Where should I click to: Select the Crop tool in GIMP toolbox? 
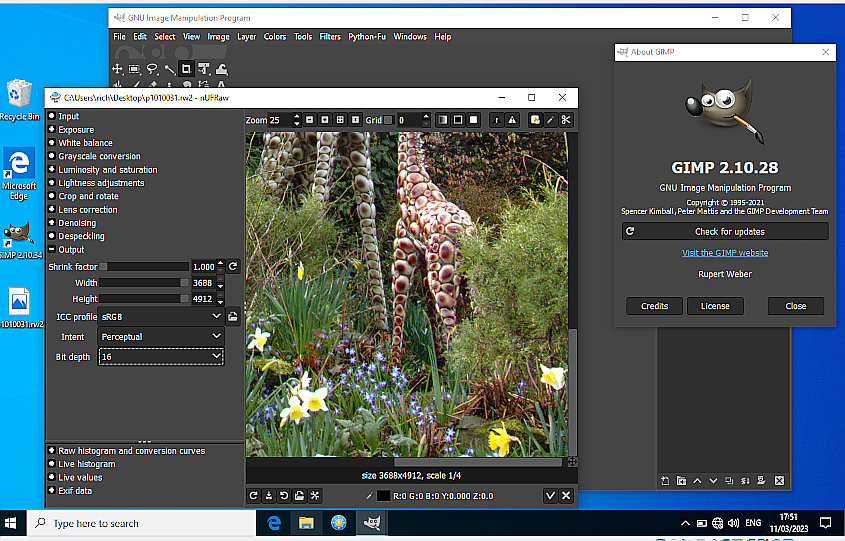pos(186,69)
